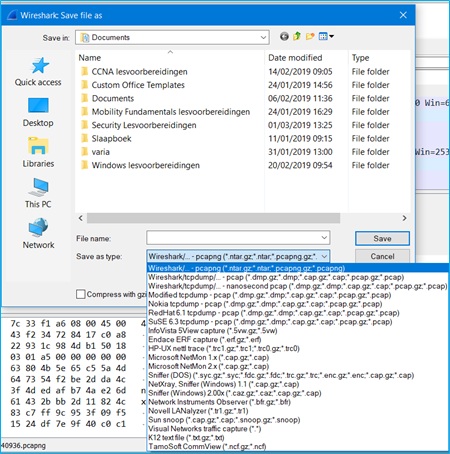
Task: Choose Microsoft NetMon 2.x option
Action: (298, 366)
